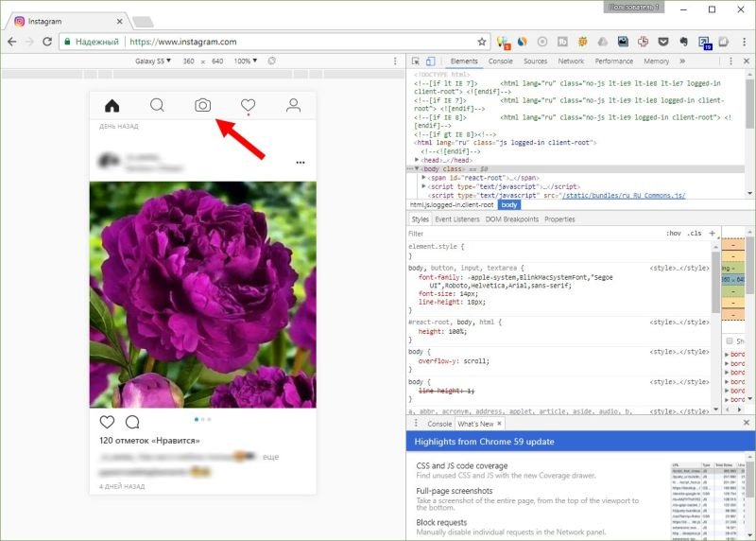Open post options three-dot menu
This screenshot has height=541, width=756.
coord(301,163)
